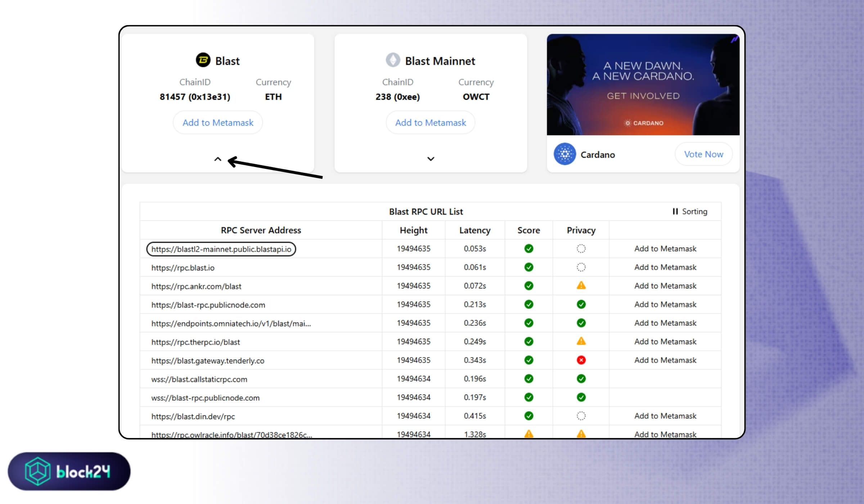Click privacy dotted circle for rpc.blast.io row
864x504 pixels.
pos(581,267)
